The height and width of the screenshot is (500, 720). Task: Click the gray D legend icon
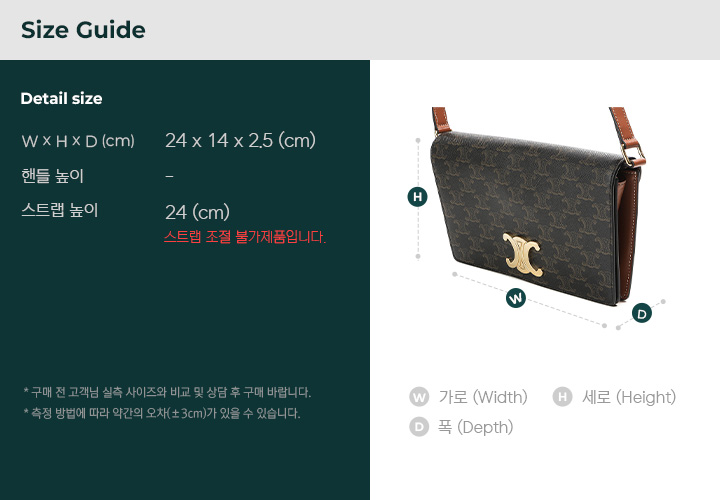tap(419, 427)
